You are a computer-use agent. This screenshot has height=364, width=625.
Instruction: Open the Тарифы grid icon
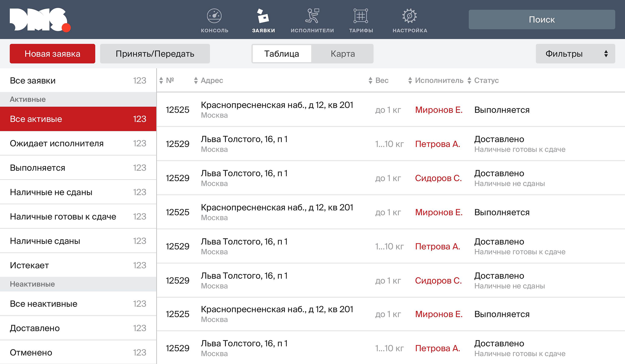coord(361,16)
